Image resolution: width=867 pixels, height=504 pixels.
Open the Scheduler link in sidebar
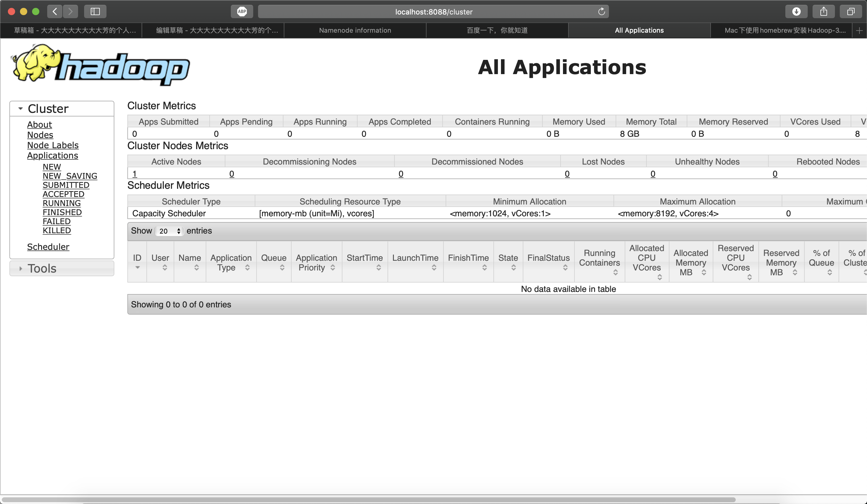pos(48,247)
